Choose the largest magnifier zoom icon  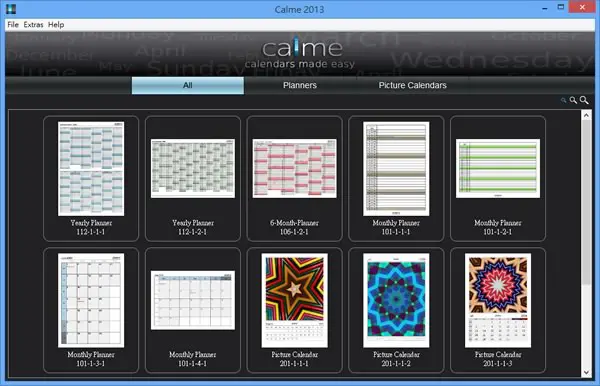[584, 100]
